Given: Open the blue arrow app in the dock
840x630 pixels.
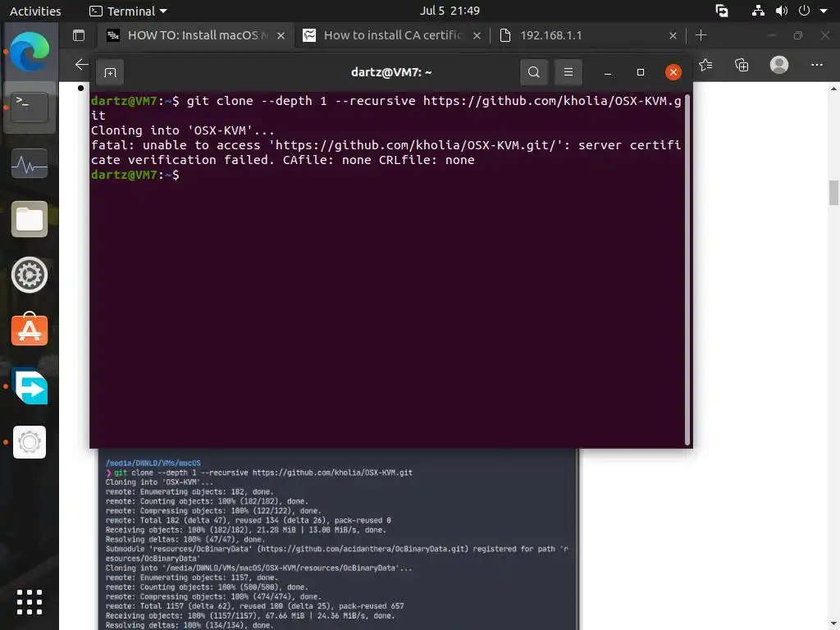Looking at the screenshot, I should [30, 386].
